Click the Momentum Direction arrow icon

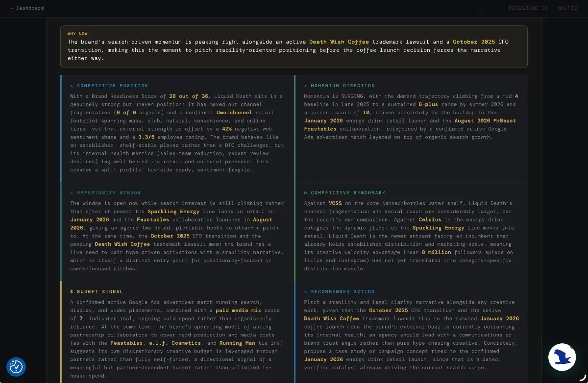pyautogui.click(x=306, y=86)
